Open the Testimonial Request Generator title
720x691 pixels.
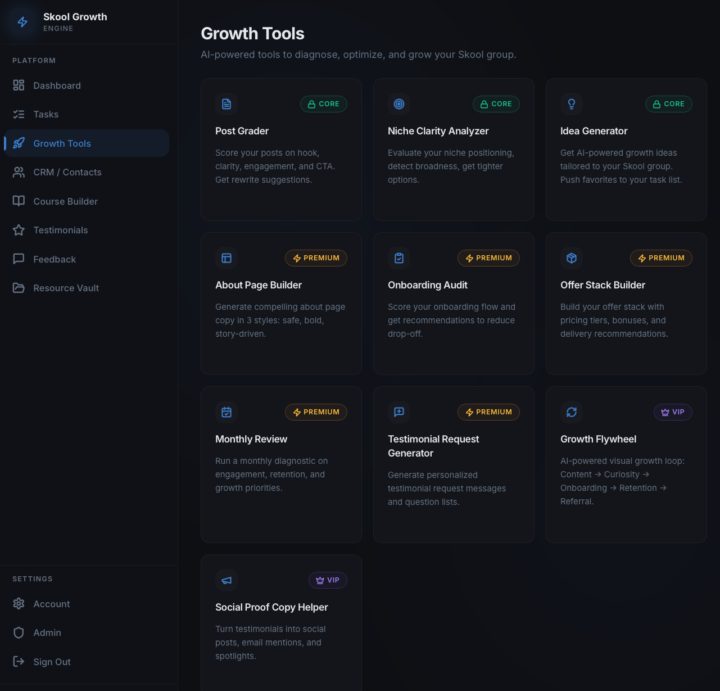(x=433, y=446)
